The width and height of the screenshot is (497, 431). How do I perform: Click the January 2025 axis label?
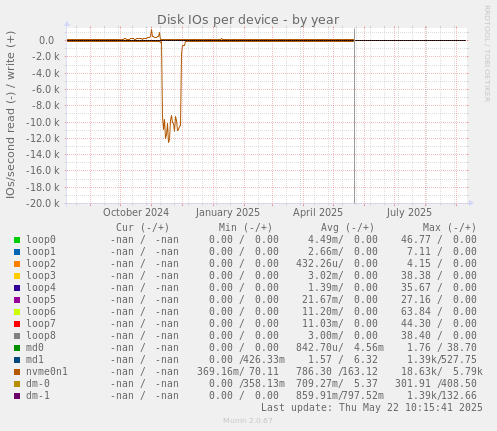(228, 212)
